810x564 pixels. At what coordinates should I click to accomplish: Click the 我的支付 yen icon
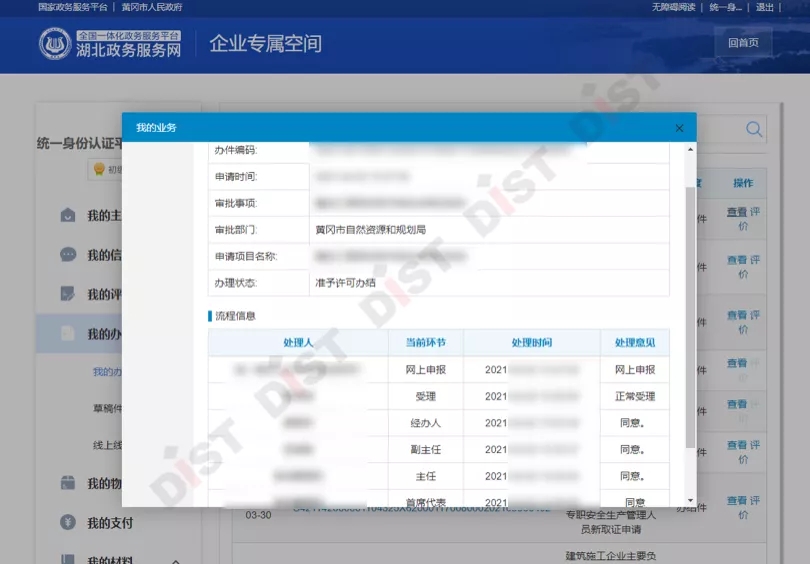click(x=67, y=522)
